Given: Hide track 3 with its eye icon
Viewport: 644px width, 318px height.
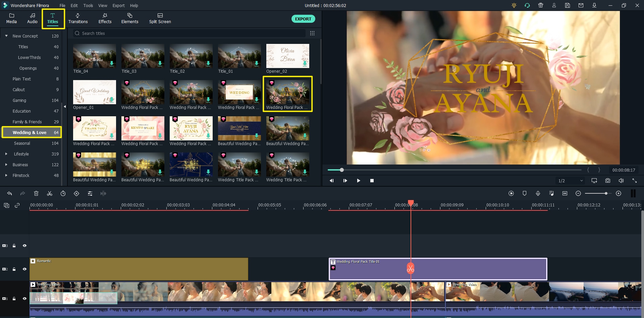Looking at the screenshot, I should (x=24, y=246).
